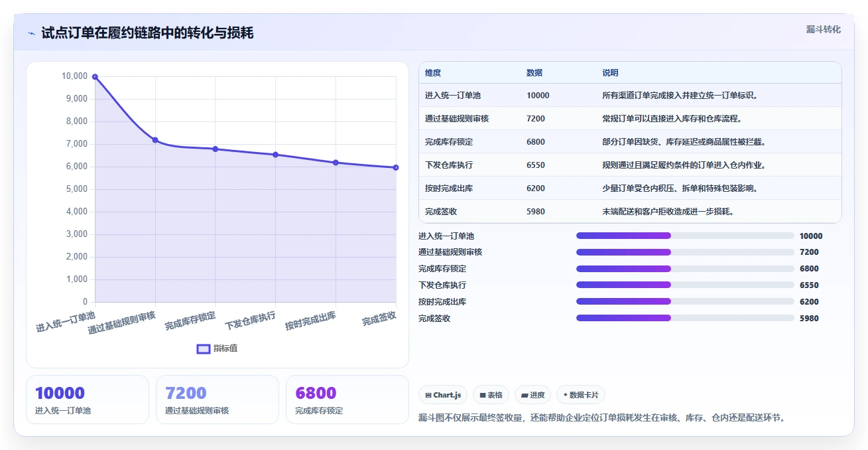
Task: Click the 漏斗转化 label at top right
Action: tap(823, 29)
